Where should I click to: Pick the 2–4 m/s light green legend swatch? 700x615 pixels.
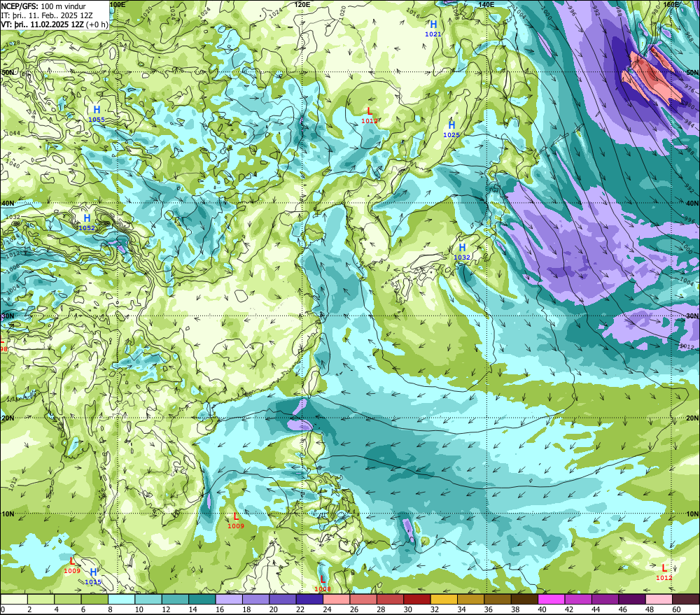pos(41,599)
